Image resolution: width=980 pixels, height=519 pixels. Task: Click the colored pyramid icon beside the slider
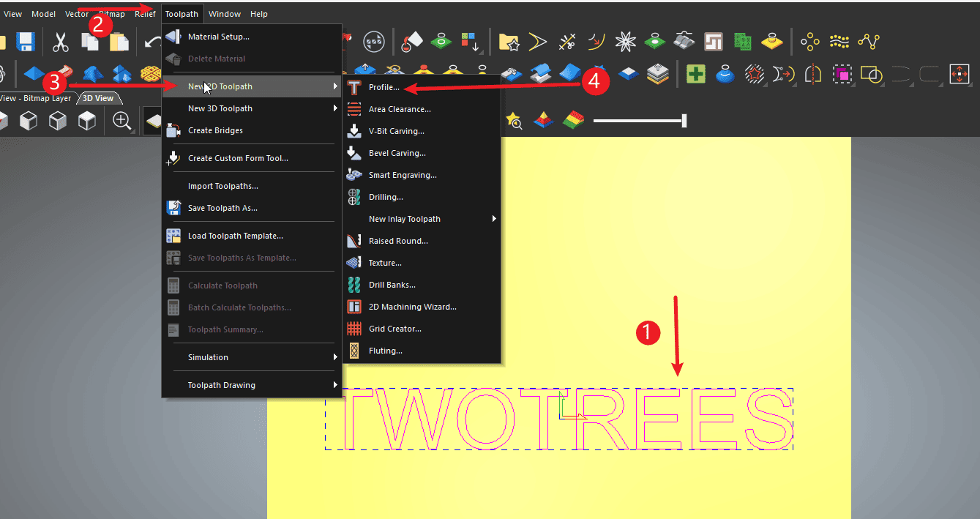point(542,121)
